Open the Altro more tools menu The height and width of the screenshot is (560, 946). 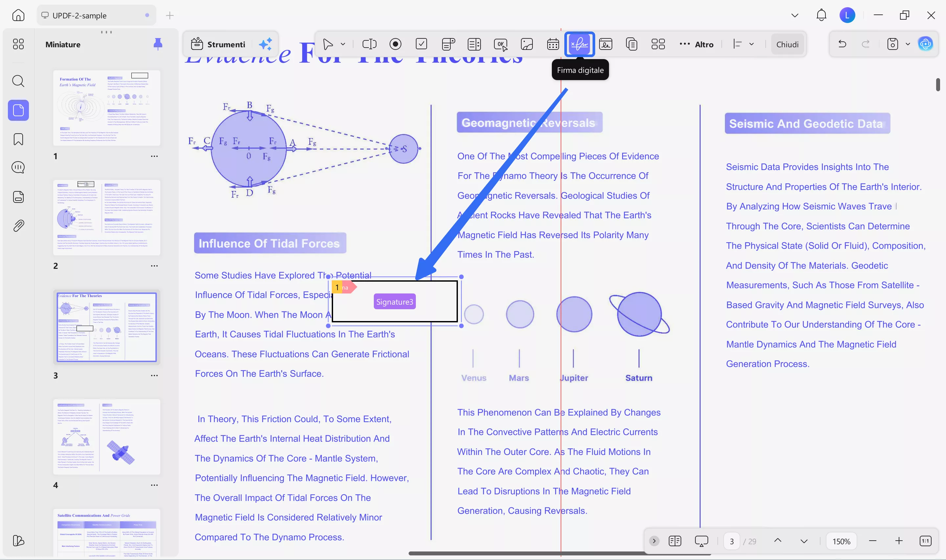696,44
